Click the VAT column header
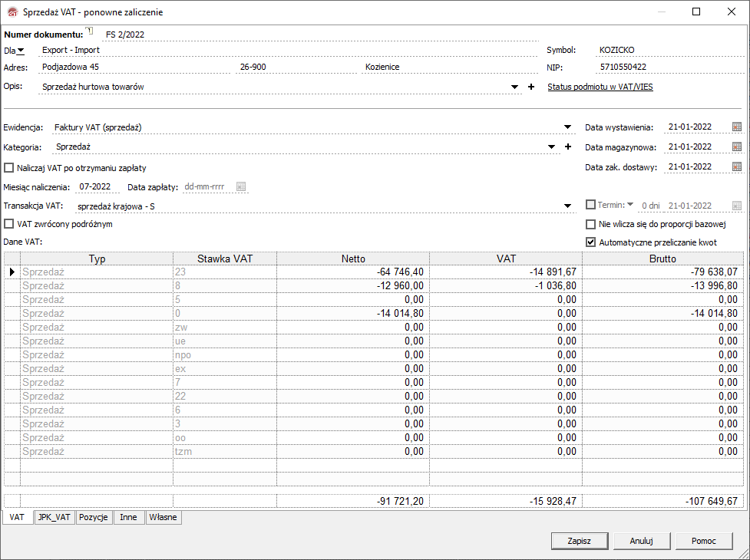The image size is (750, 560). coord(506,259)
